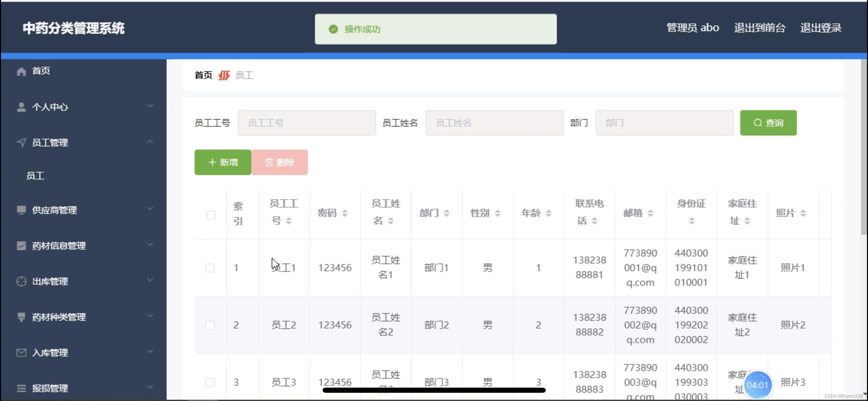
Task: Sort by 密码 column arrows
Action: pos(345,213)
